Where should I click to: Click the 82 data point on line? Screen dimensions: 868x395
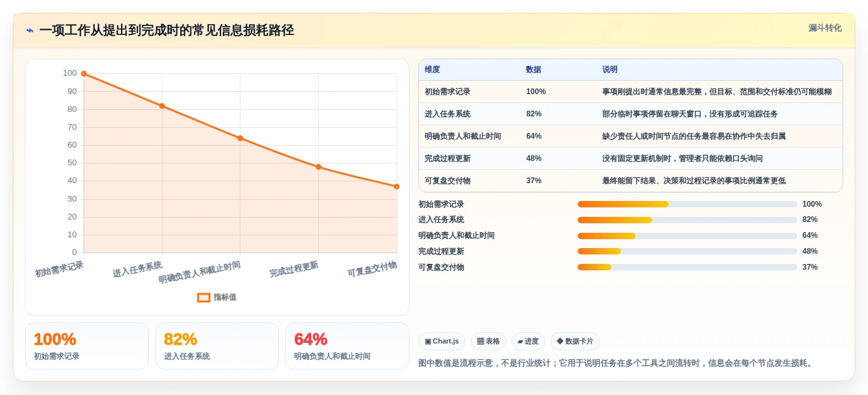[162, 106]
